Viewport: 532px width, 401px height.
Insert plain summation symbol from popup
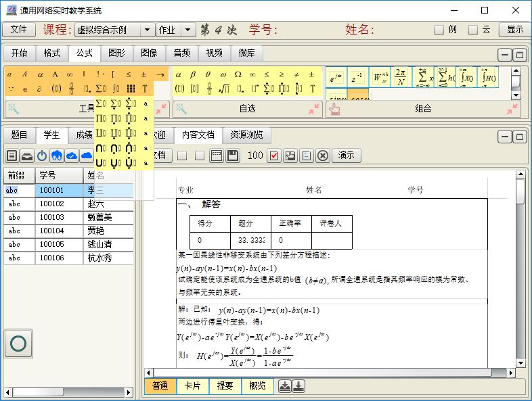(101, 103)
